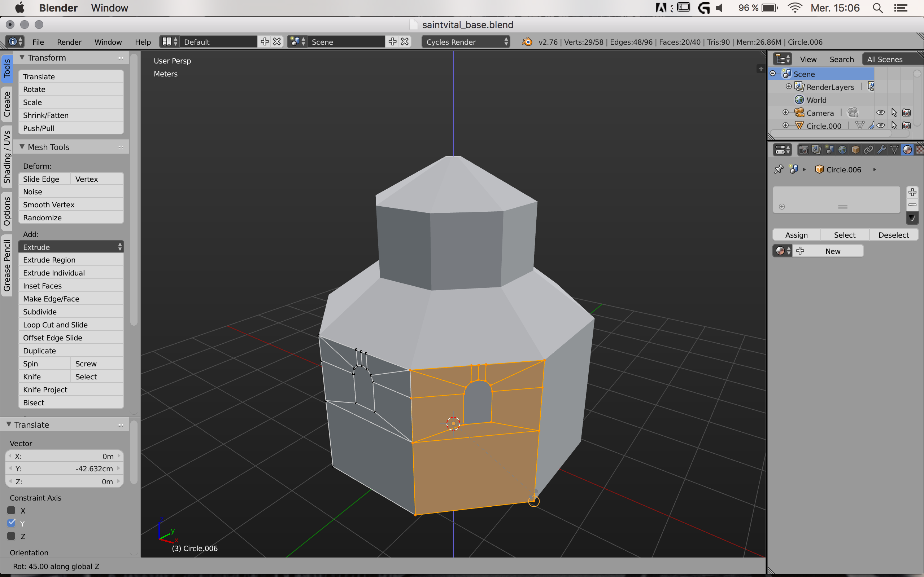This screenshot has height=577, width=924.
Task: Open the World properties globe tab
Action: 842,150
